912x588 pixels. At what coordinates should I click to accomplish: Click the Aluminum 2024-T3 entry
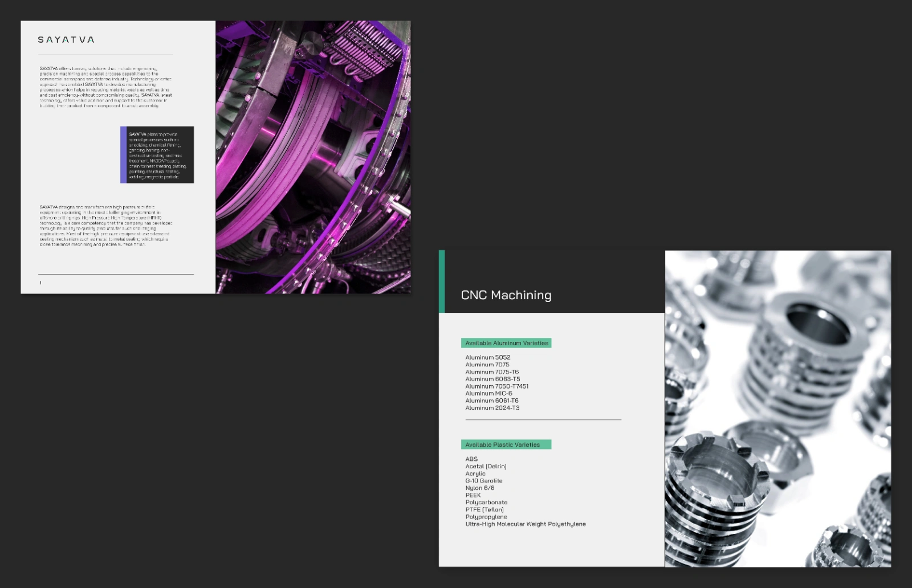(x=492, y=408)
